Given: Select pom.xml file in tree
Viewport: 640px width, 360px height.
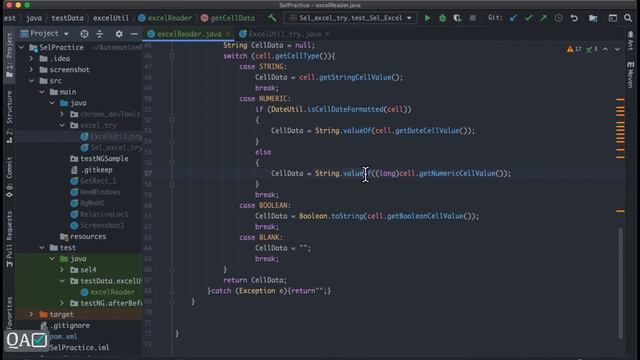Looking at the screenshot, I should 63,337.
